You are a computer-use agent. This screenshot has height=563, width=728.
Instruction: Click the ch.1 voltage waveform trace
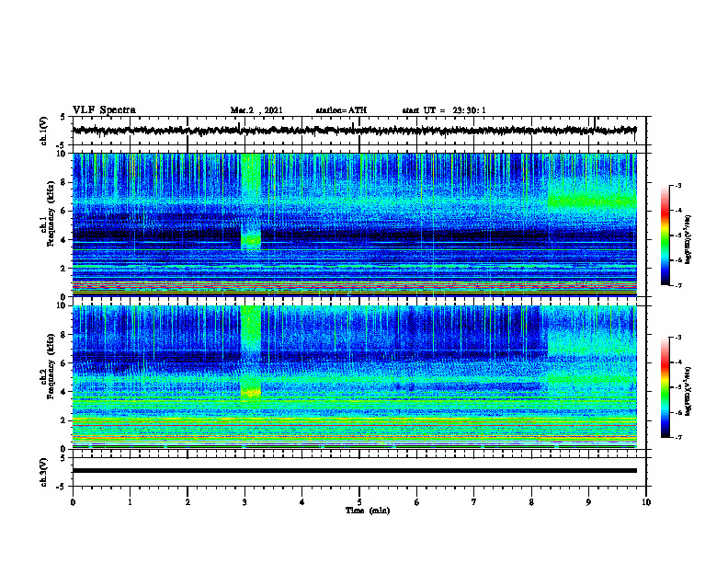click(354, 131)
